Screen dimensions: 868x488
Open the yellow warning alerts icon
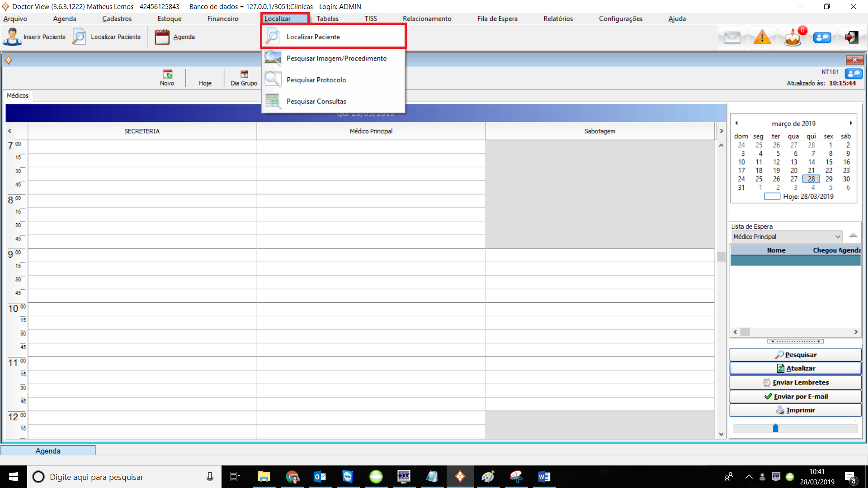tap(762, 38)
